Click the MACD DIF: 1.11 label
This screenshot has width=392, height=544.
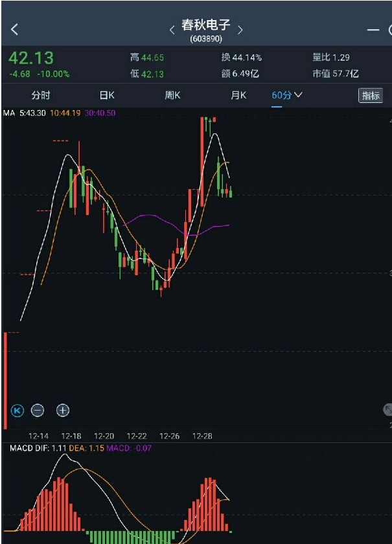[38, 448]
